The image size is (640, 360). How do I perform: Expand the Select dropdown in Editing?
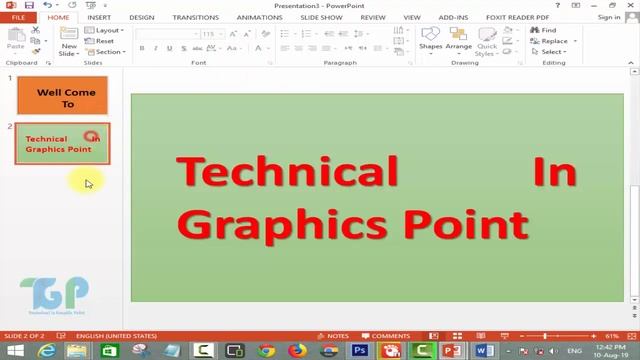click(549, 52)
